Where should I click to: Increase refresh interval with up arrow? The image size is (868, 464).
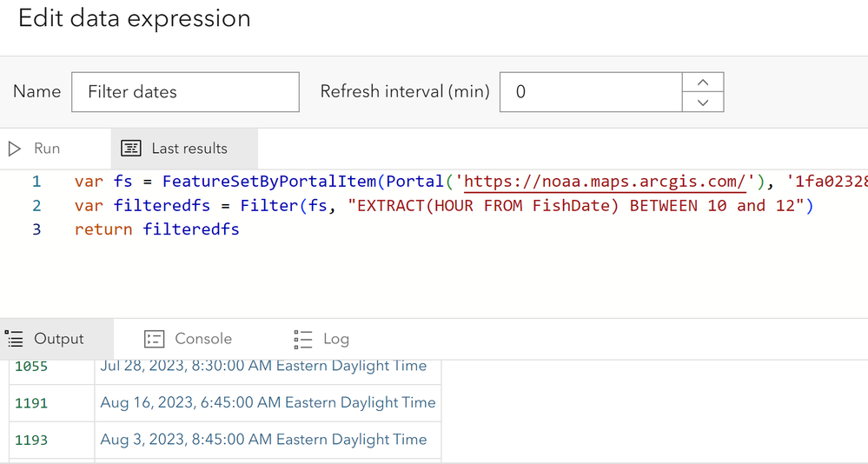pos(703,83)
